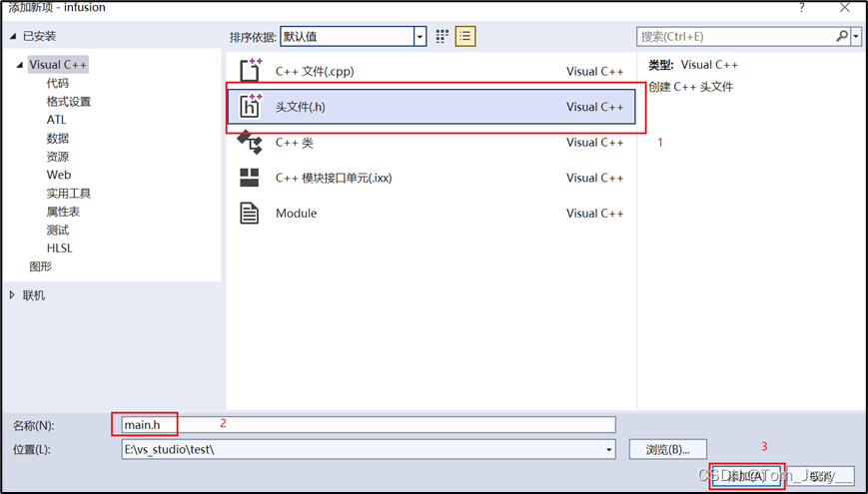
Task: Select the 代码 category
Action: (x=58, y=83)
